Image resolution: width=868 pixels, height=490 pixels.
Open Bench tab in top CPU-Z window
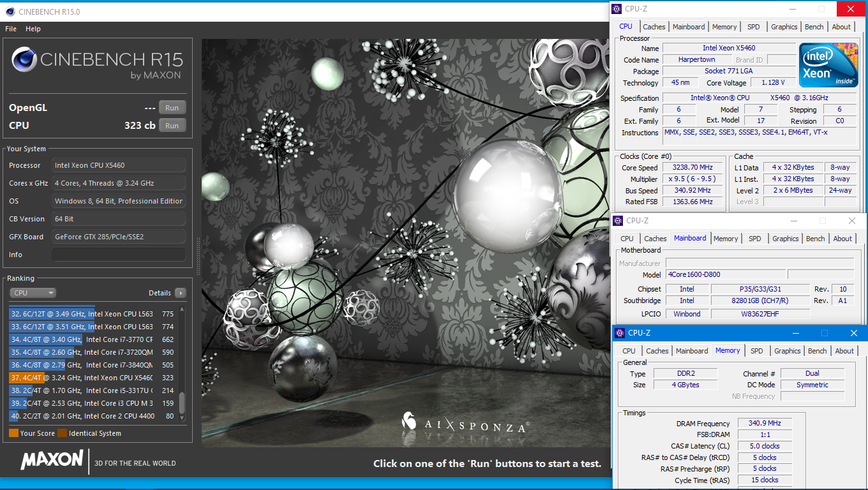tap(814, 27)
